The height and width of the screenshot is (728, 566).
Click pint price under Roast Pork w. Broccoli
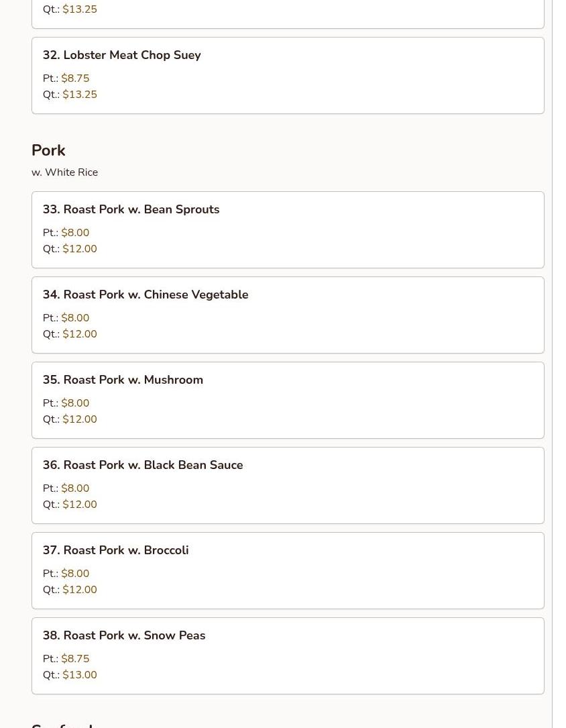[75, 574]
